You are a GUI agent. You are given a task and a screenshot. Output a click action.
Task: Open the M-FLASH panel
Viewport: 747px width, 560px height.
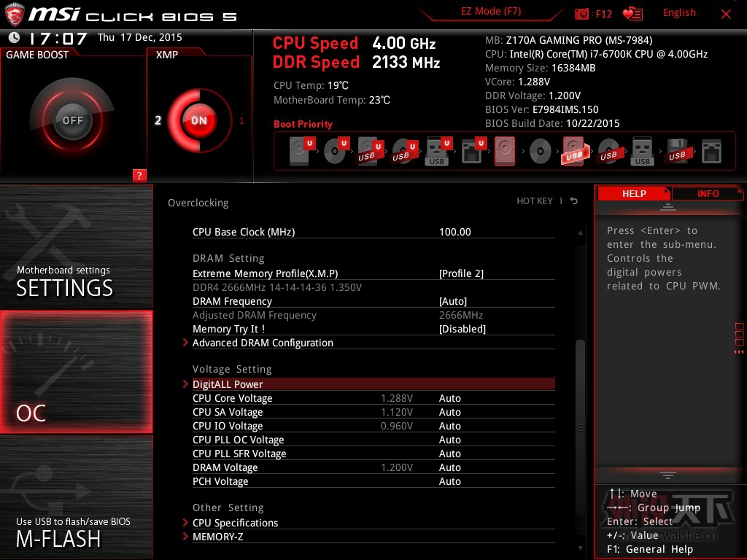(x=76, y=497)
